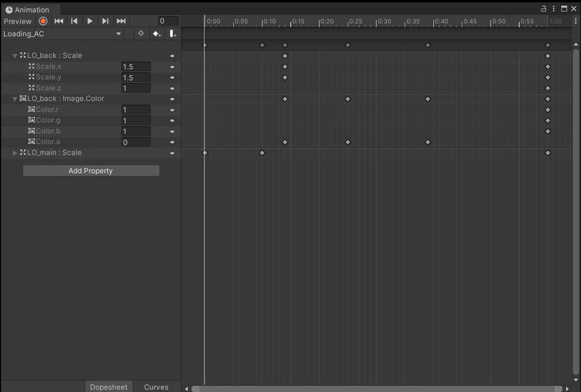581x392 pixels.
Task: Open Color.r property menu dot
Action: [172, 110]
